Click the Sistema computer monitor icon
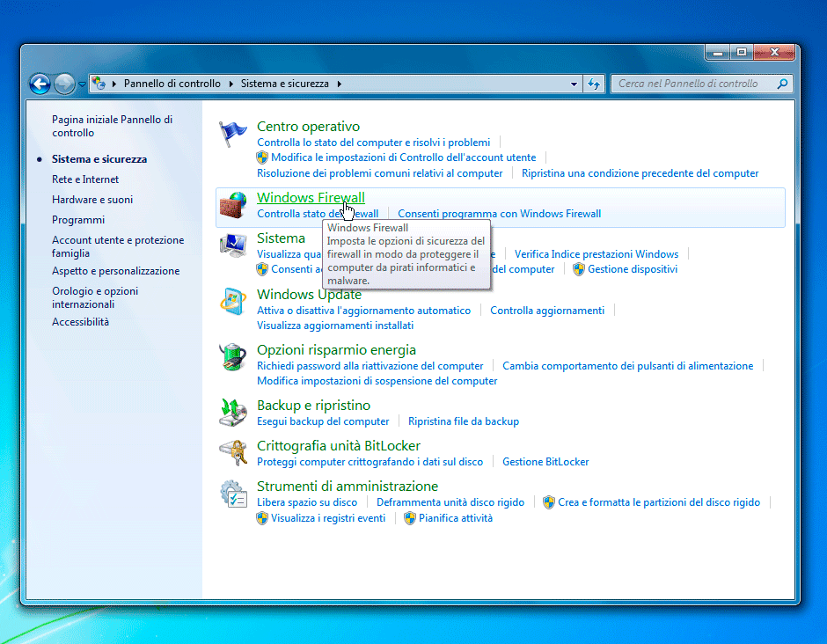Image resolution: width=827 pixels, height=644 pixels. (x=232, y=245)
